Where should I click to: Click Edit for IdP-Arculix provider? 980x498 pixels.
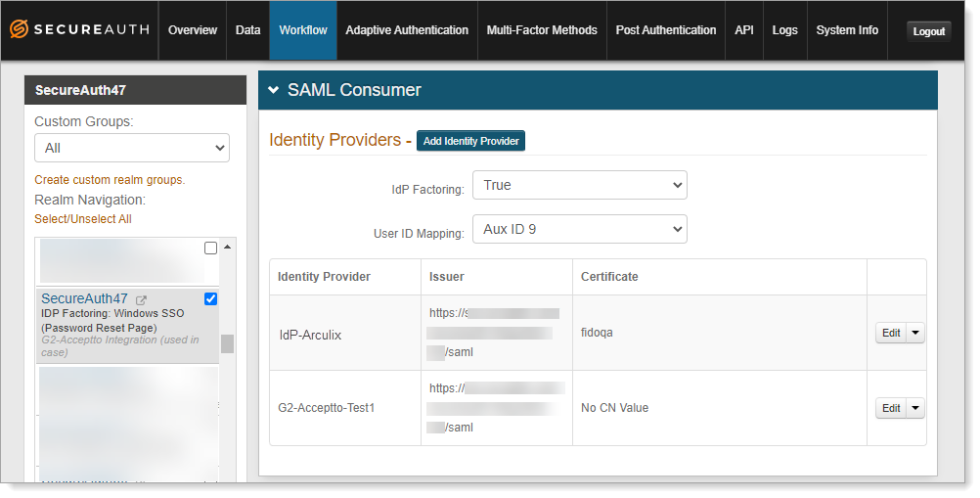tap(891, 333)
